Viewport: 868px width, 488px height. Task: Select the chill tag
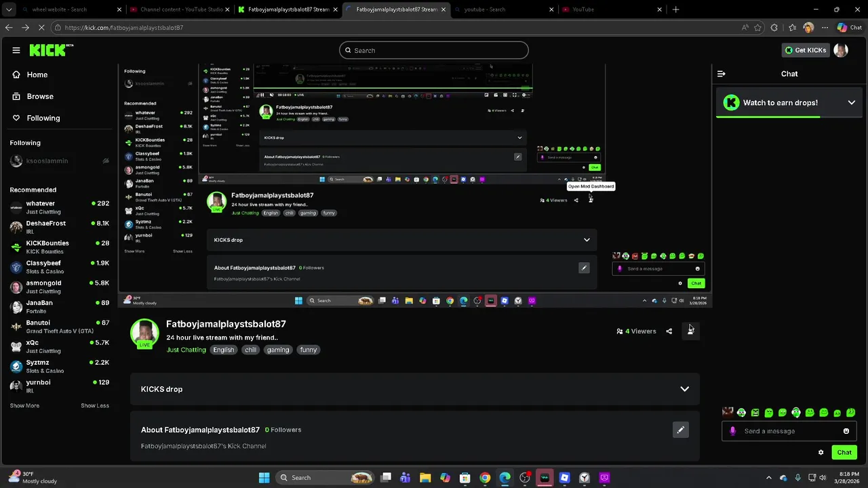[x=251, y=350]
